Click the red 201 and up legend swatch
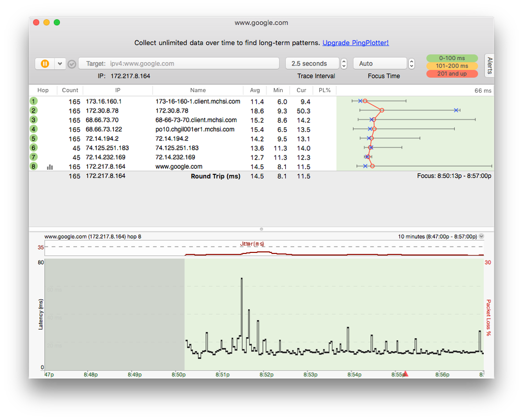The height and width of the screenshot is (420, 523). 452,74
